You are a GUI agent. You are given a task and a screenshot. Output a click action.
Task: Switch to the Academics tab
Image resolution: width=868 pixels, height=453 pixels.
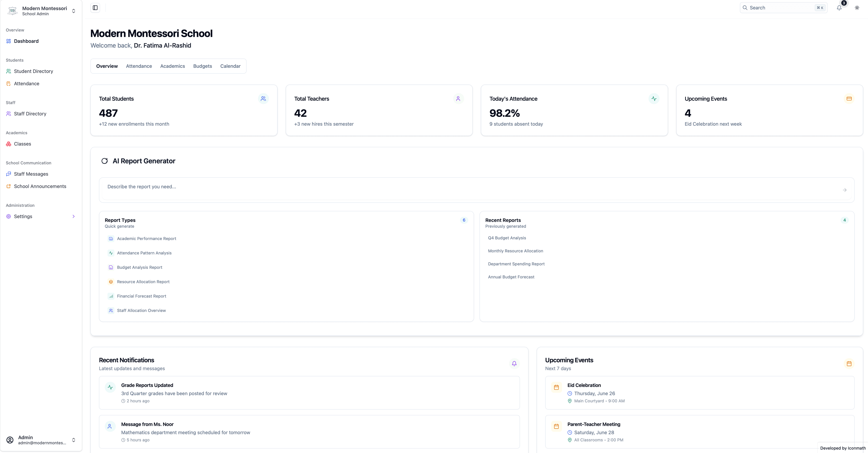point(172,66)
